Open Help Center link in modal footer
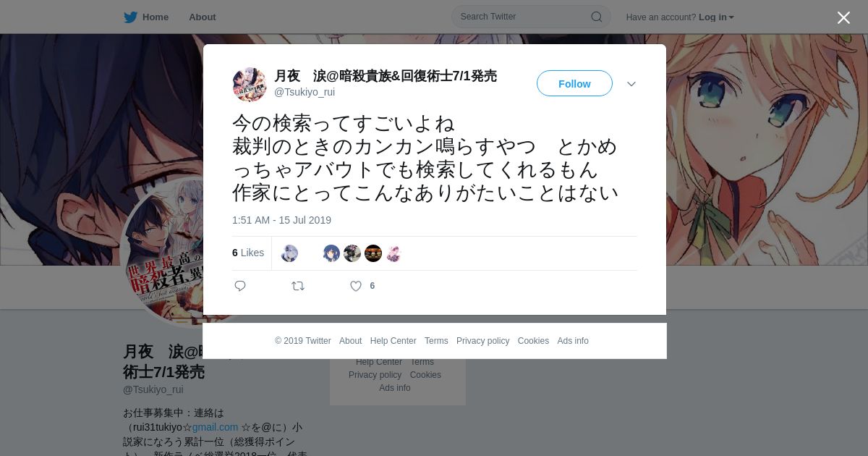868x456 pixels. point(393,341)
